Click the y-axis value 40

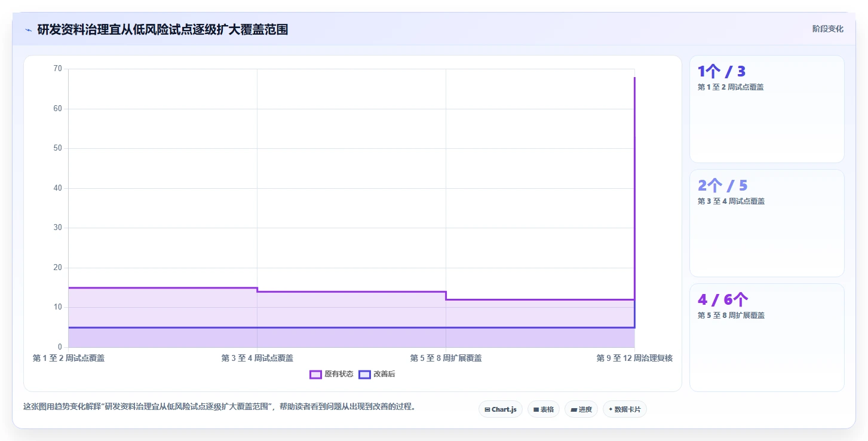[x=57, y=188]
